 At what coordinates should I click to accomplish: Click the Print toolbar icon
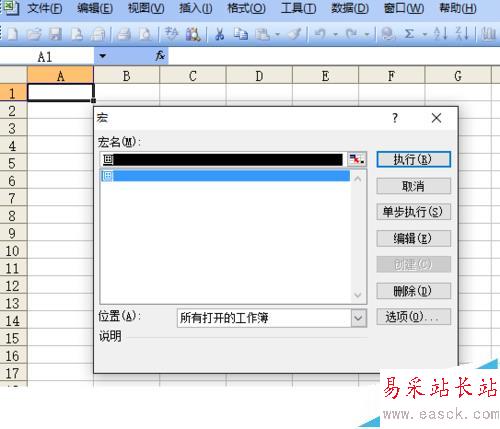click(124, 34)
